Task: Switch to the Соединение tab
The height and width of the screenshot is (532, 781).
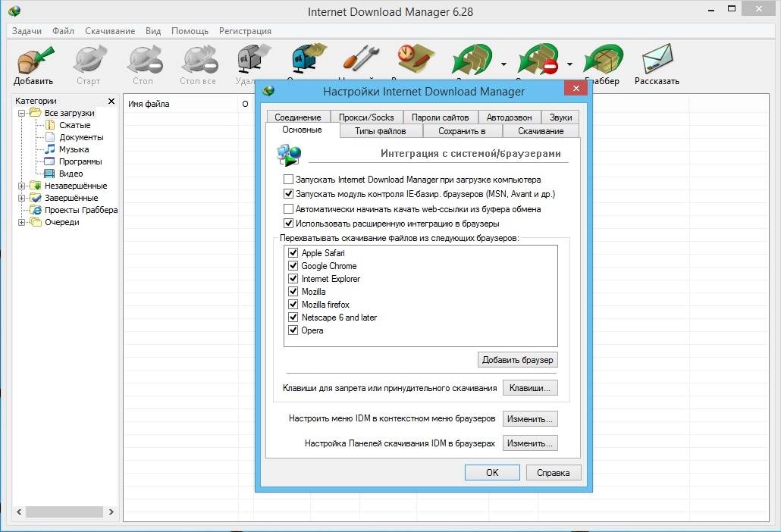Action: coord(298,117)
